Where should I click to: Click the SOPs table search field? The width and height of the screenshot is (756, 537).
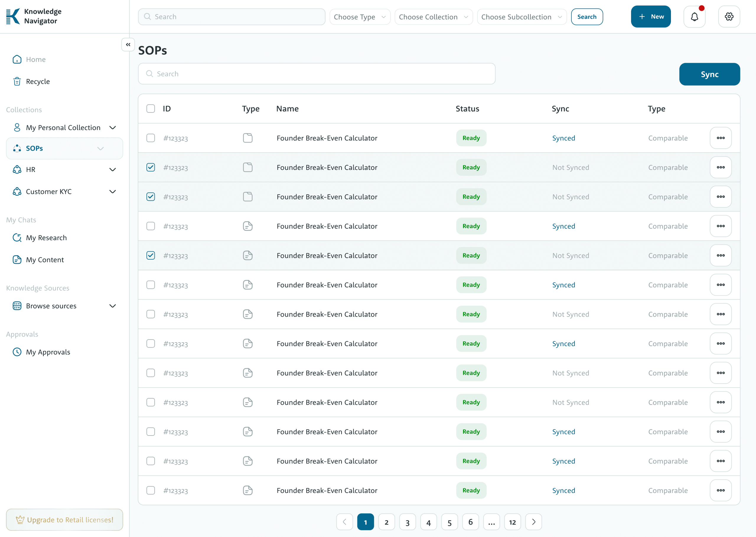(x=316, y=74)
